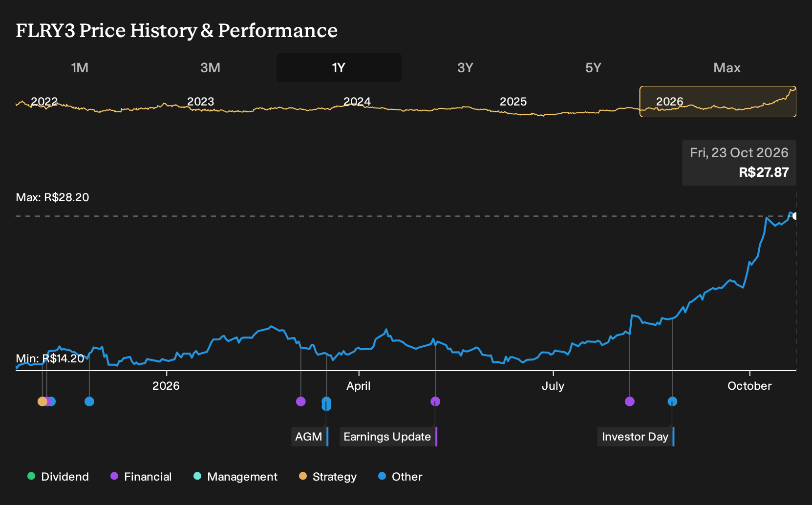Screen dimensions: 812x505
Task: Open the Earnings Update event label
Action: pos(388,437)
